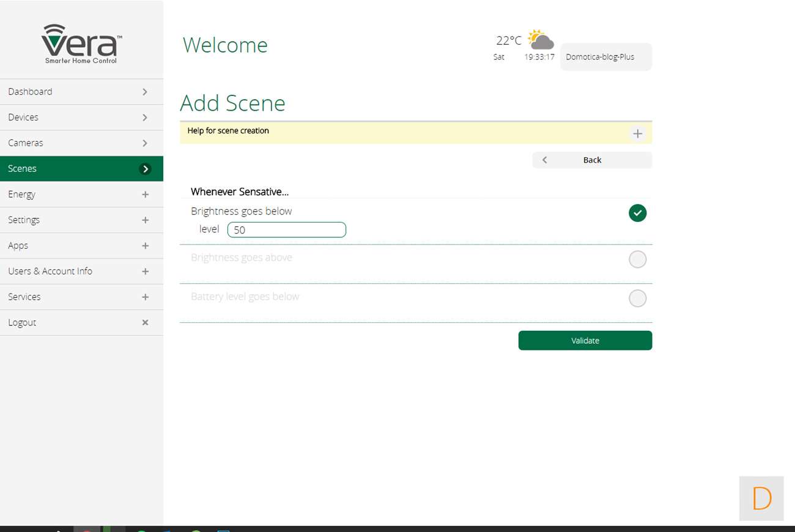
Task: Expand the Users & Account Info section
Action: tap(145, 272)
